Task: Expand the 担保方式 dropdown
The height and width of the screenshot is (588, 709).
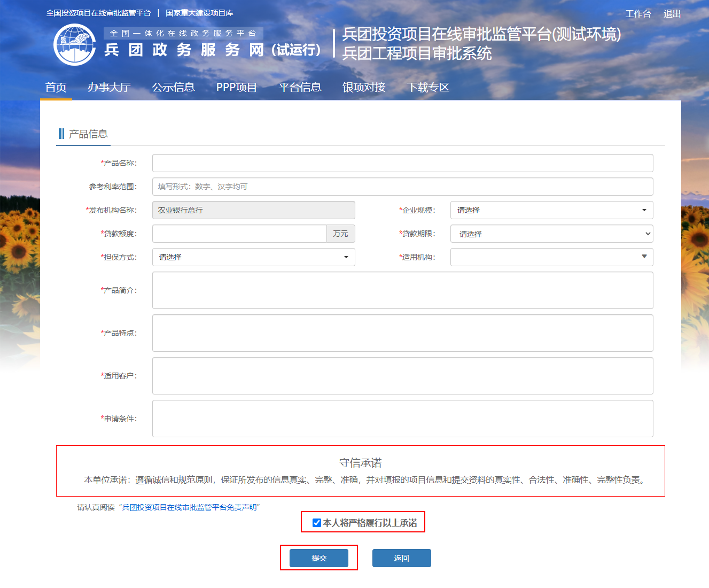Action: click(253, 257)
